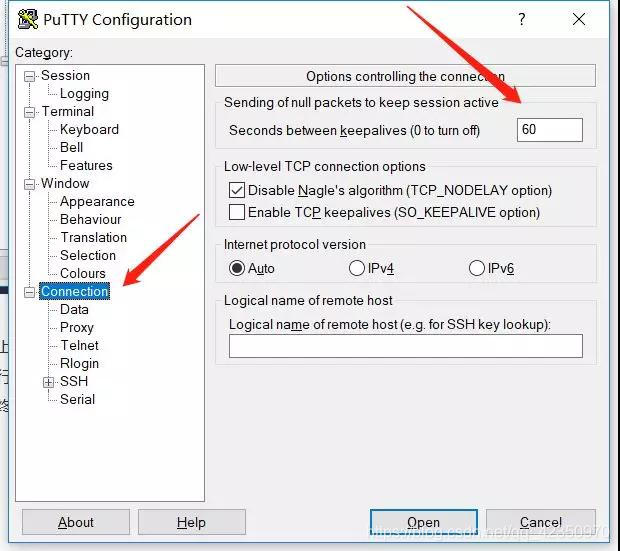Select Colours in the category tree

tap(83, 273)
